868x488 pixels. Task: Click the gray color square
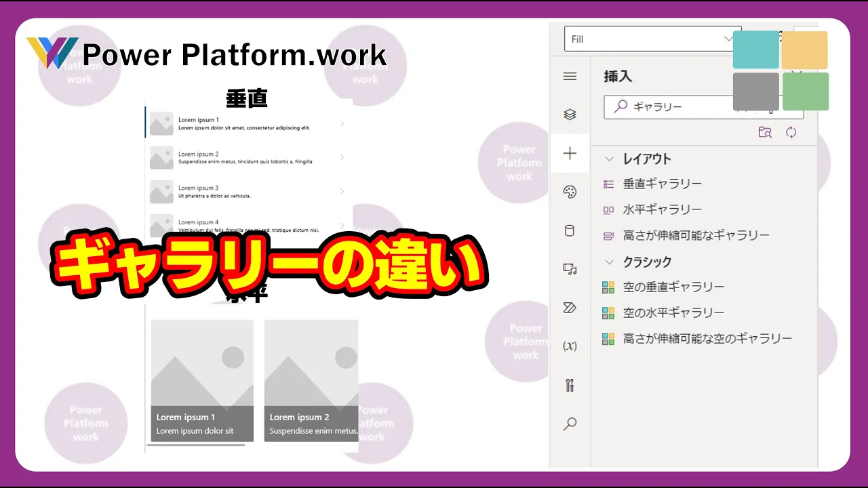pos(756,91)
